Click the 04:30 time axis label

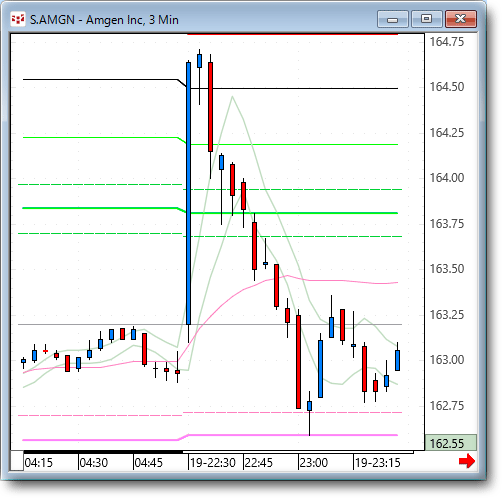coord(94,463)
